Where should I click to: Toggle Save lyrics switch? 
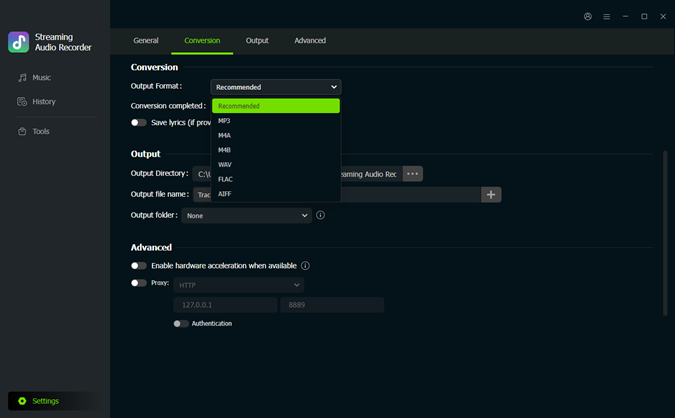[x=139, y=123]
